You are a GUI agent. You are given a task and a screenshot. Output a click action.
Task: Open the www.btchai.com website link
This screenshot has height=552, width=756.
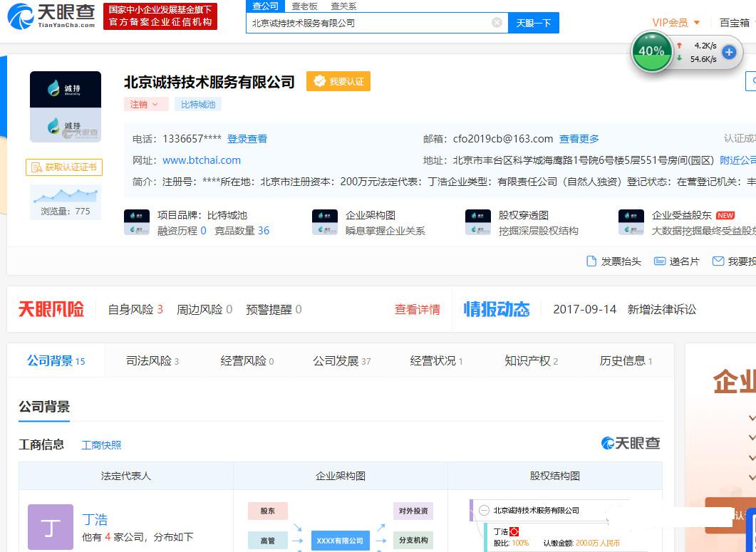point(202,160)
